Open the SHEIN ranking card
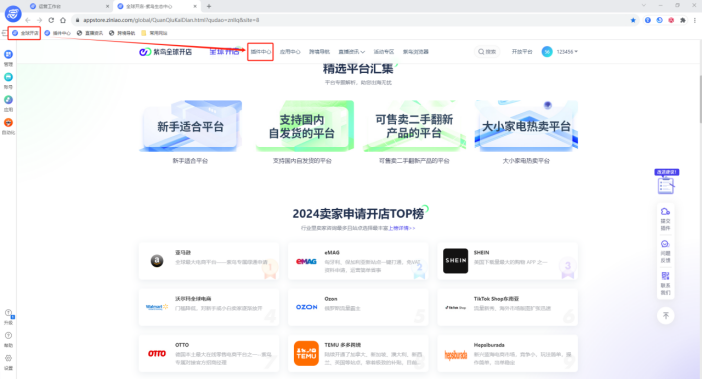 508,261
